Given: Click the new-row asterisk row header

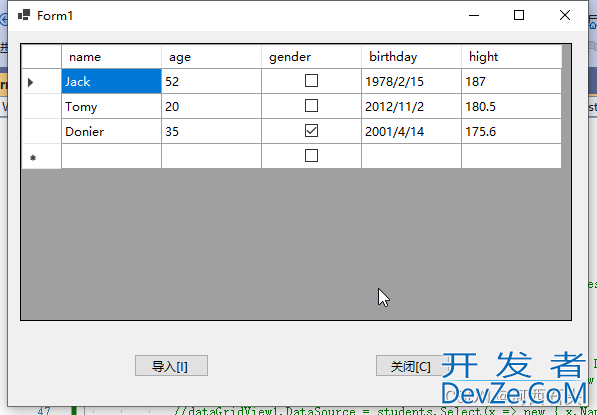Looking at the screenshot, I should pos(42,156).
